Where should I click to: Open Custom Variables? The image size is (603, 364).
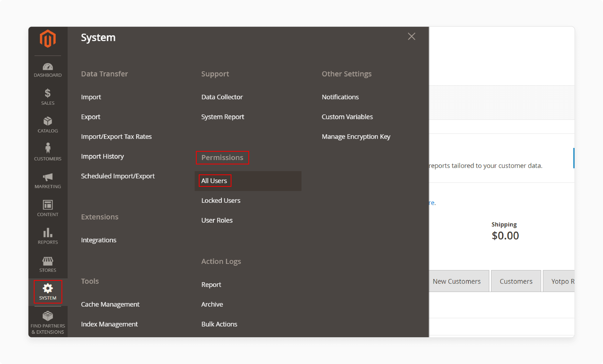(x=347, y=117)
